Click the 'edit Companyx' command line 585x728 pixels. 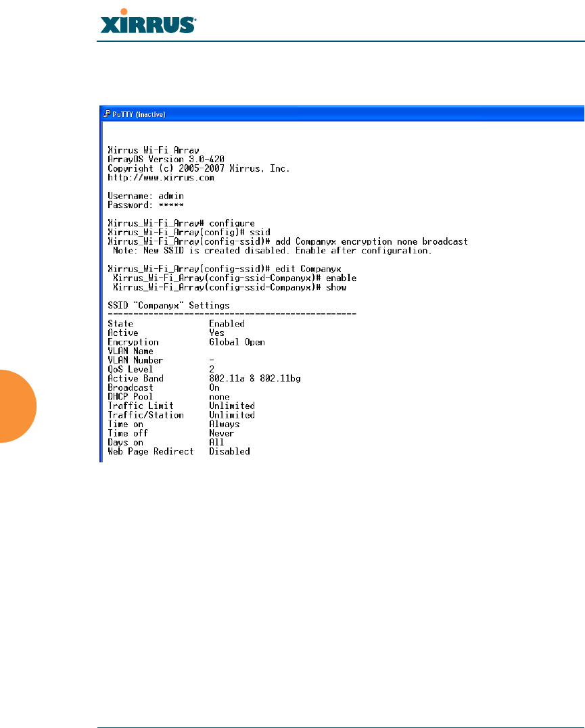225,269
